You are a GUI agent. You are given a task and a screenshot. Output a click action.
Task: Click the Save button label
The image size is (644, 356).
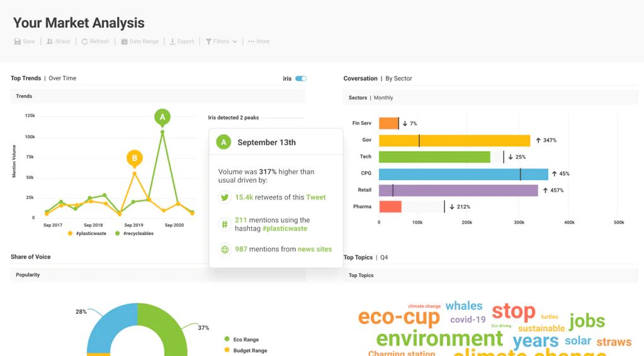pos(29,42)
